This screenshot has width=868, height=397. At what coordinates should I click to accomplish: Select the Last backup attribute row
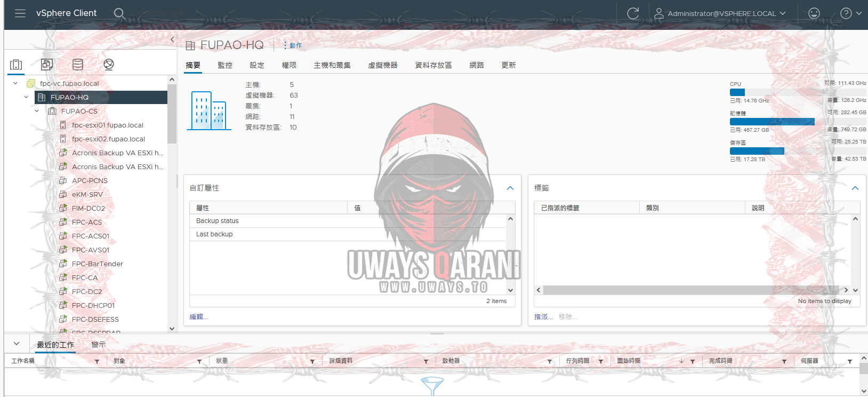348,234
